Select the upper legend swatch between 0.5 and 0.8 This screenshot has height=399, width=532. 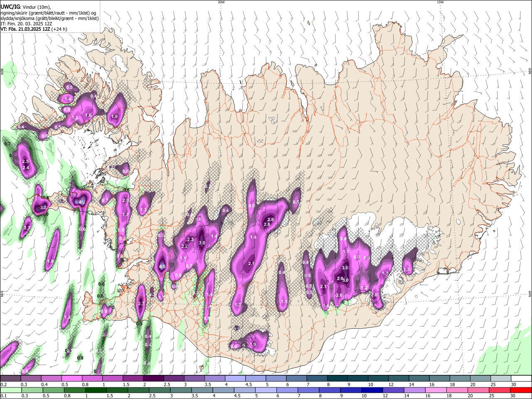[x=71, y=379]
